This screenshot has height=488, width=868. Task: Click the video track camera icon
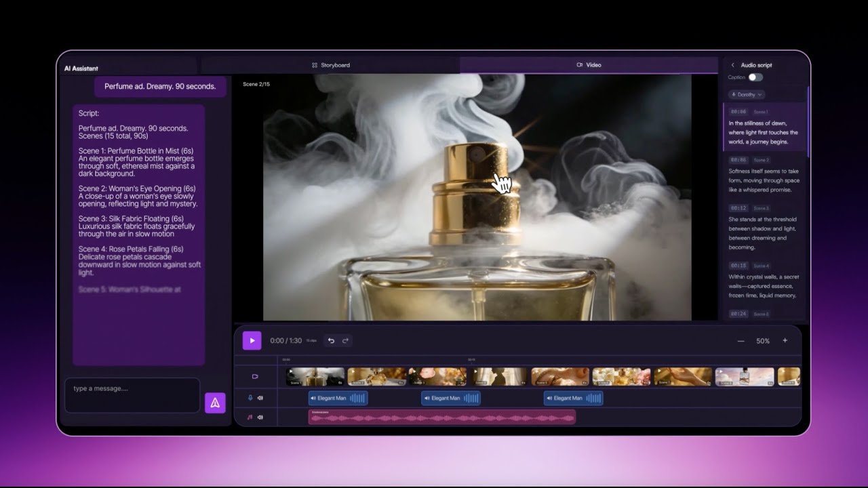point(255,377)
